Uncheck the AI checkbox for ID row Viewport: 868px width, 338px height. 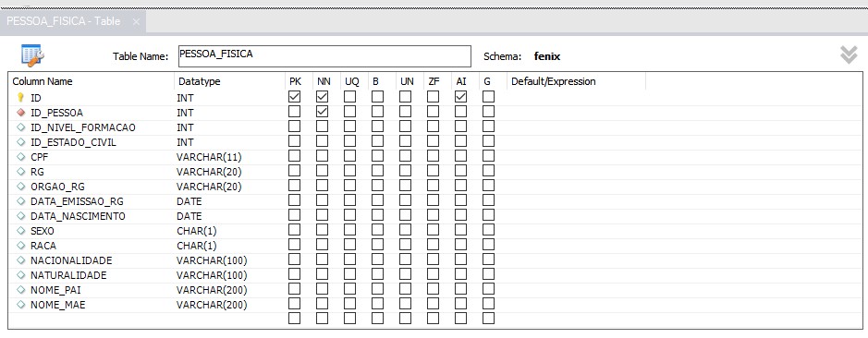[460, 97]
